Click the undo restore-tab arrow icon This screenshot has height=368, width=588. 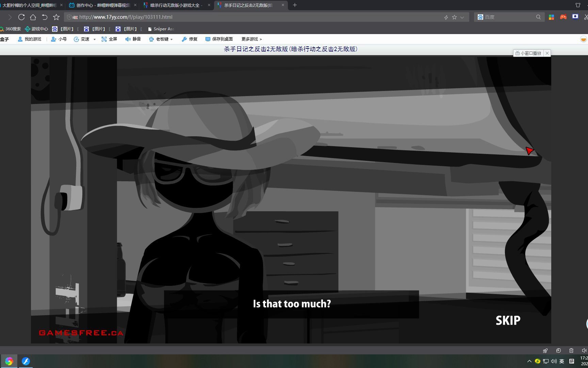click(45, 17)
